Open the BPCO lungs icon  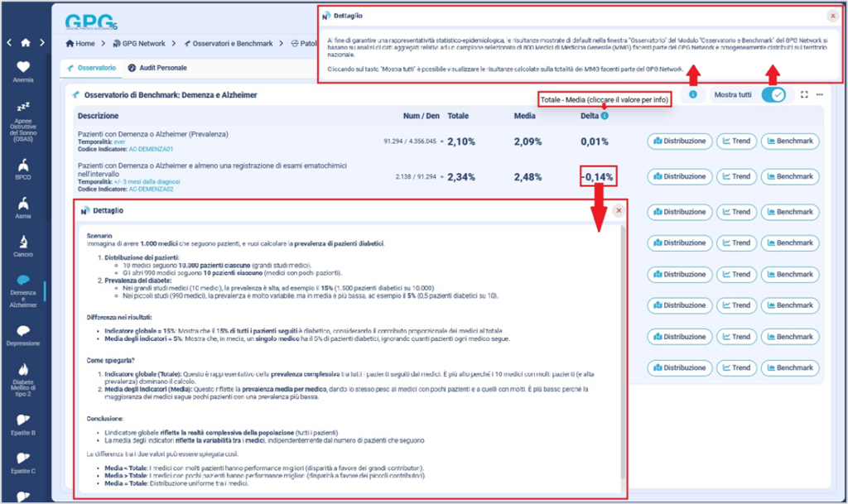[x=23, y=163]
